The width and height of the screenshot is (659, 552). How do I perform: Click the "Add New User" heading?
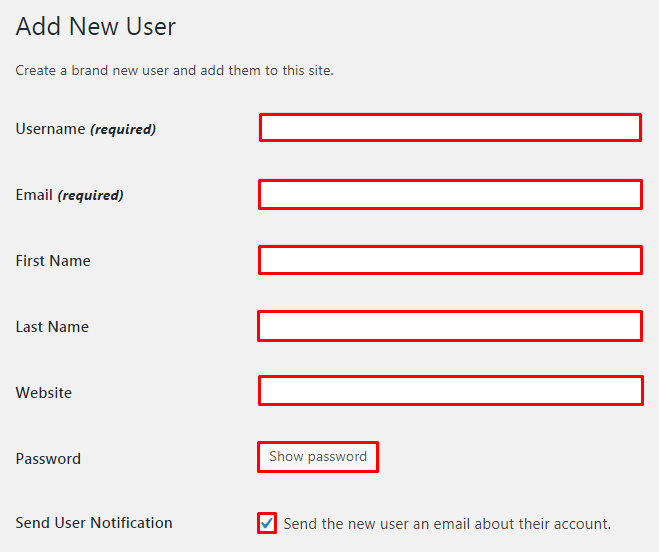pyautogui.click(x=95, y=26)
